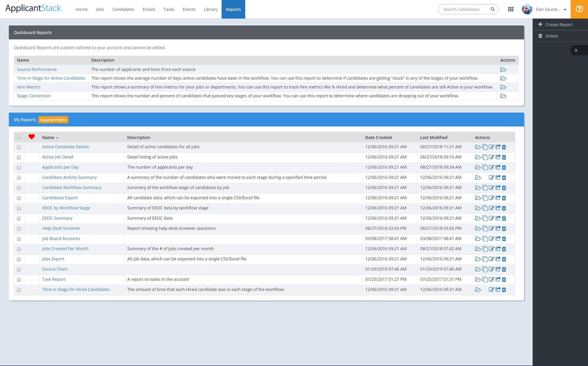Collapse the right sidebar with the chevron
This screenshot has height=366, width=588.
576,50
